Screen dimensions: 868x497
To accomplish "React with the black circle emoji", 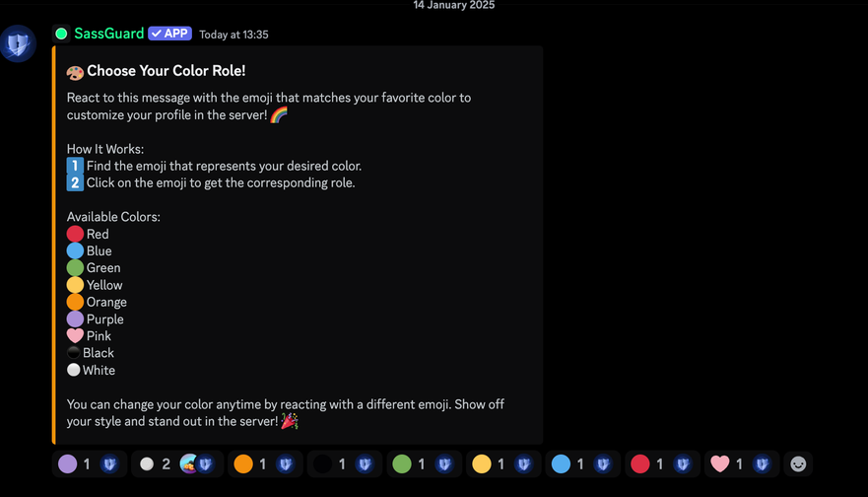I will [344, 463].
